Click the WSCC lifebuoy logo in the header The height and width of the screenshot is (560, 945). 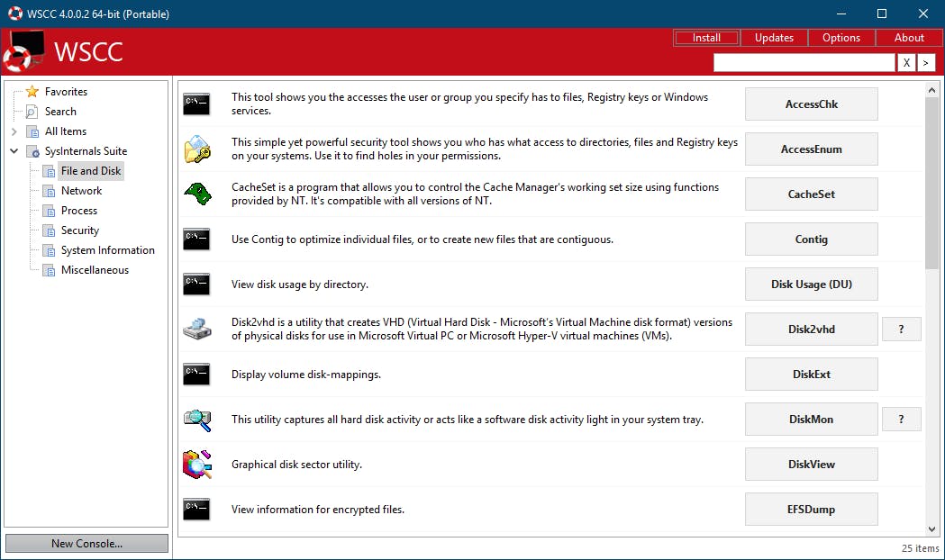(24, 51)
